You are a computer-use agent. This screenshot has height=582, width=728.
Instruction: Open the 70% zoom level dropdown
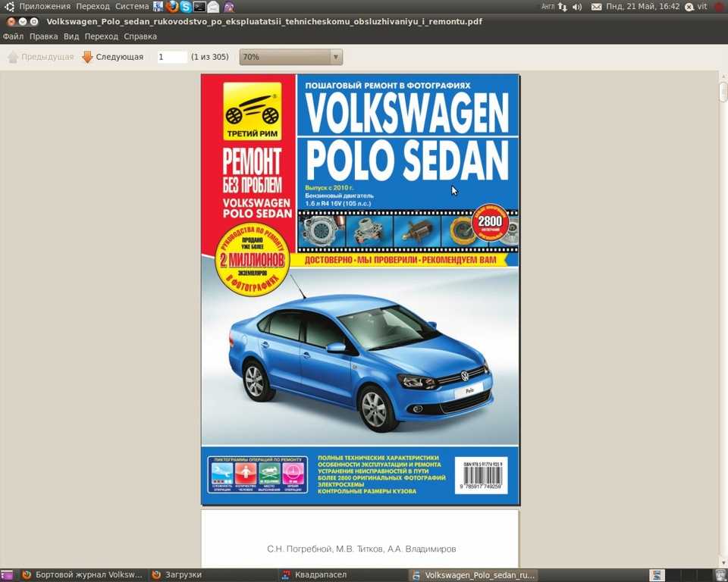click(x=290, y=57)
